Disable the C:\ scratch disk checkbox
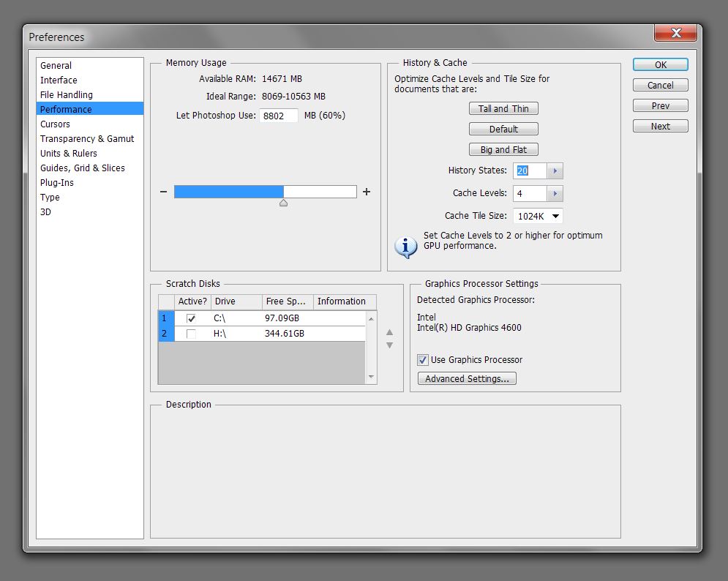728x581 pixels. (x=191, y=319)
